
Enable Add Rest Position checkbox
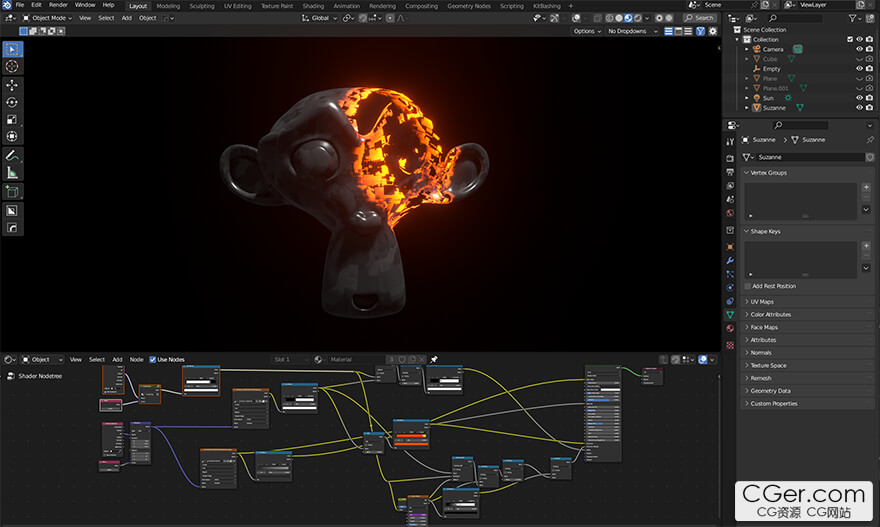748,286
